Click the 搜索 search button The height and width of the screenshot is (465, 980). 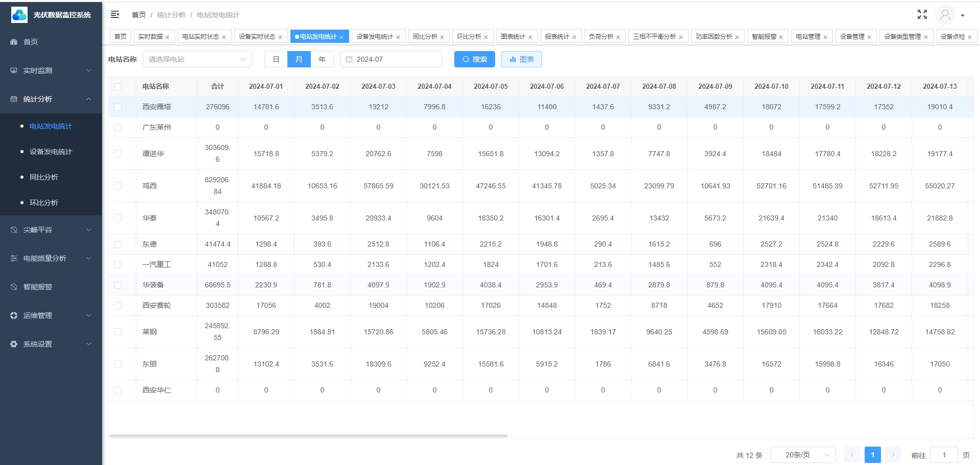(474, 59)
